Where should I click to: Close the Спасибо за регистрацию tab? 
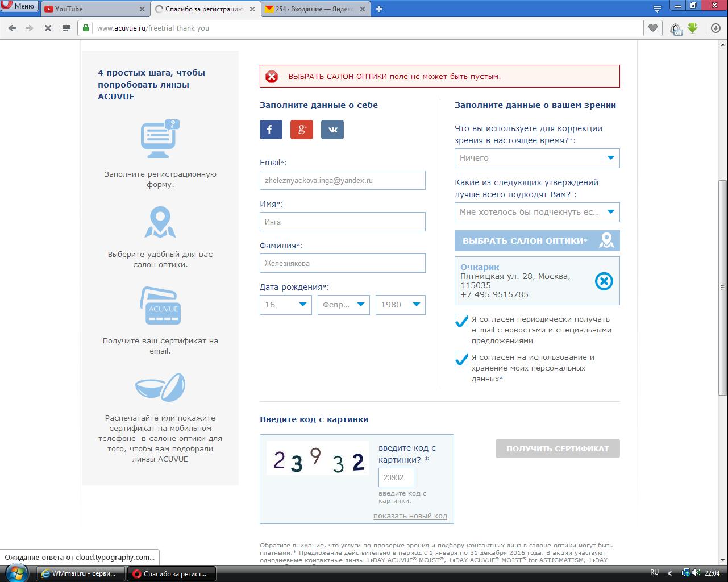(x=253, y=9)
